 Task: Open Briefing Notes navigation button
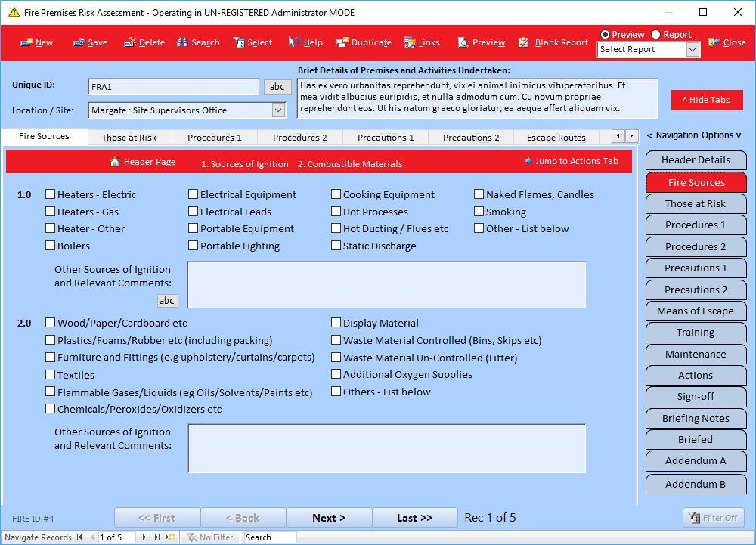coord(696,418)
